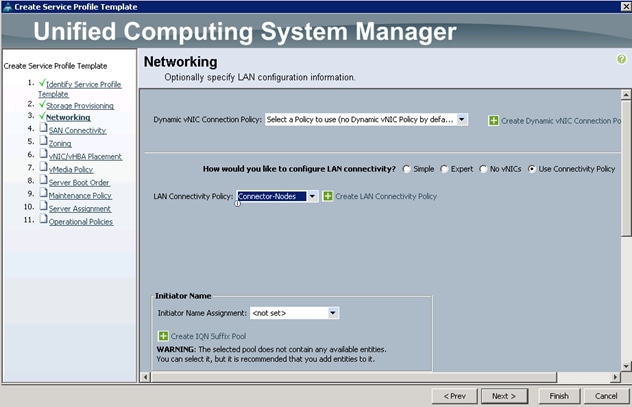Click the Create LAN Connectivity Policy link
632x407 pixels.
coord(386,196)
